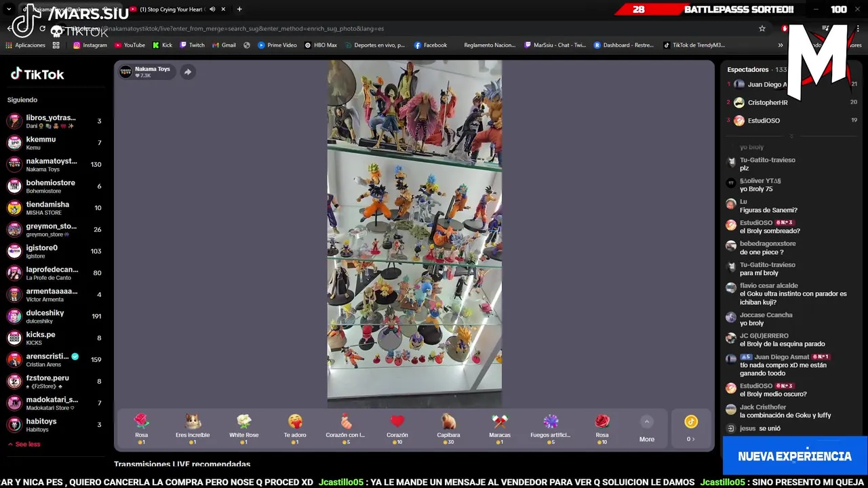Send the Fuegos artificiales gift
The width and height of the screenshot is (868, 488).
tap(551, 429)
